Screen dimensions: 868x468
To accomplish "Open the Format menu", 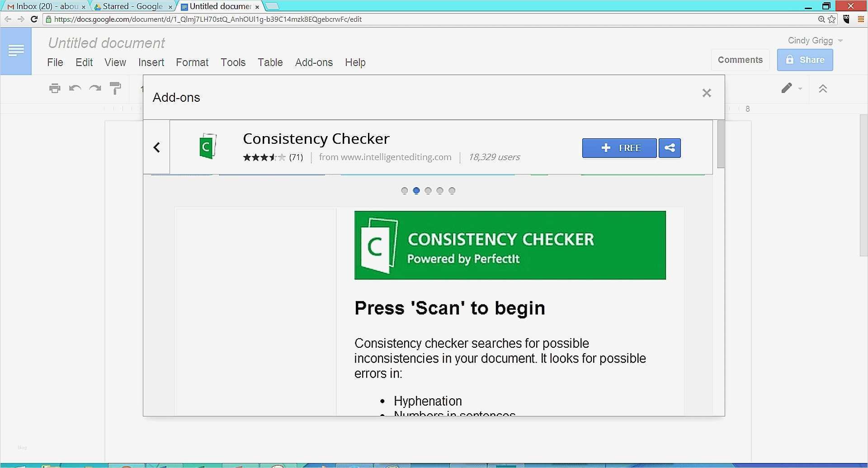I will point(192,62).
